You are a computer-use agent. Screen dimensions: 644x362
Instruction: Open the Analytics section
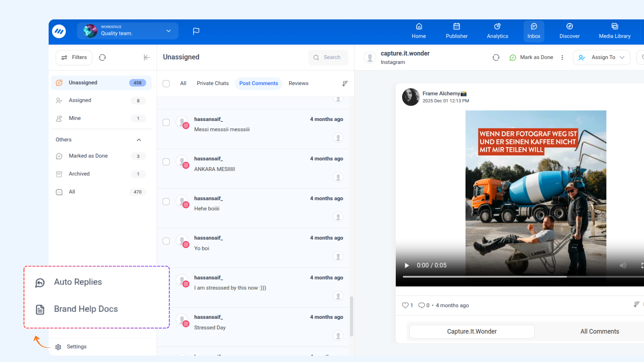[x=497, y=31]
